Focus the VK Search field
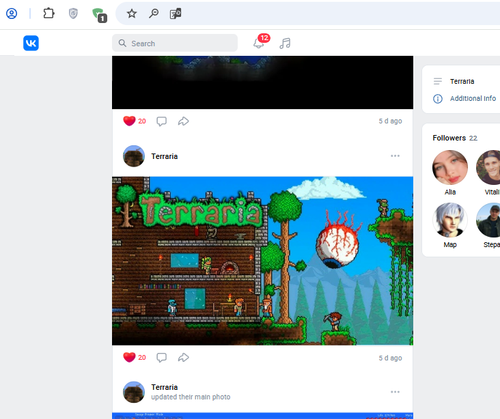The image size is (500, 419). [175, 43]
